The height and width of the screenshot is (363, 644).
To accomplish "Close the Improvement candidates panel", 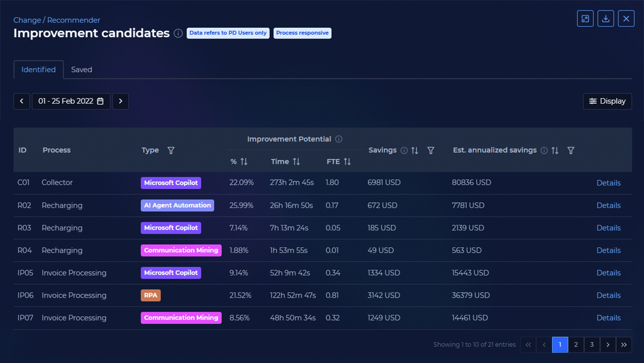I will coord(626,18).
